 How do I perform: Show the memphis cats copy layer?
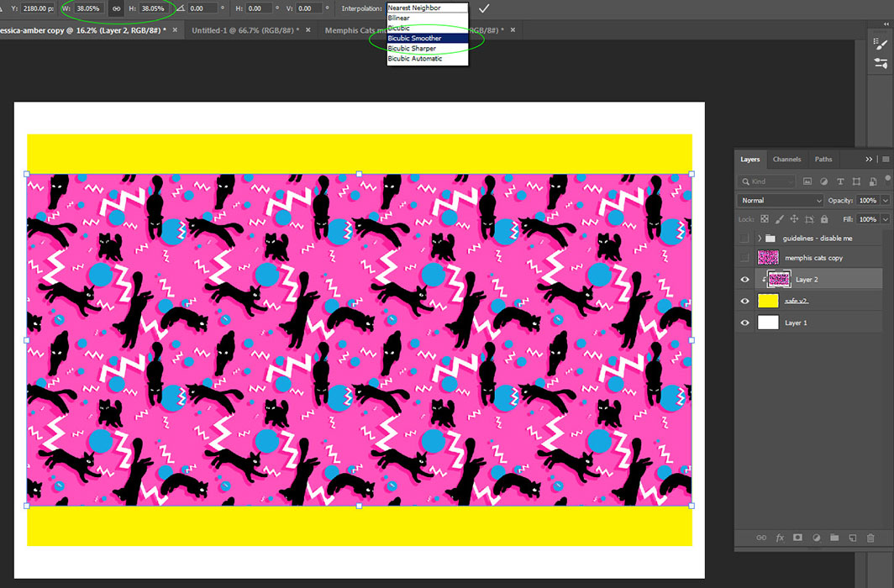(x=744, y=258)
